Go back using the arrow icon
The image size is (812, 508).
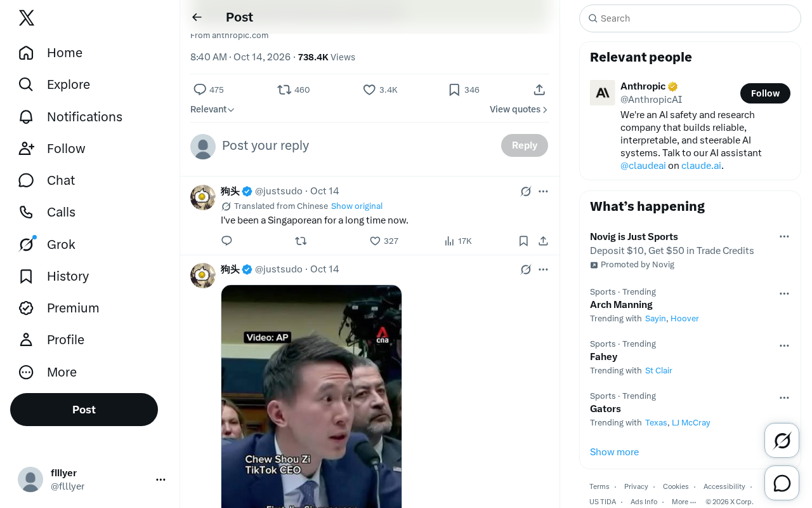point(197,17)
